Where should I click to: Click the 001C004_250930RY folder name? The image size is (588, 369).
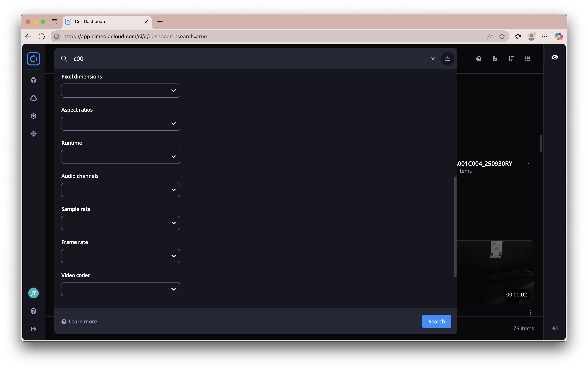[x=485, y=163]
